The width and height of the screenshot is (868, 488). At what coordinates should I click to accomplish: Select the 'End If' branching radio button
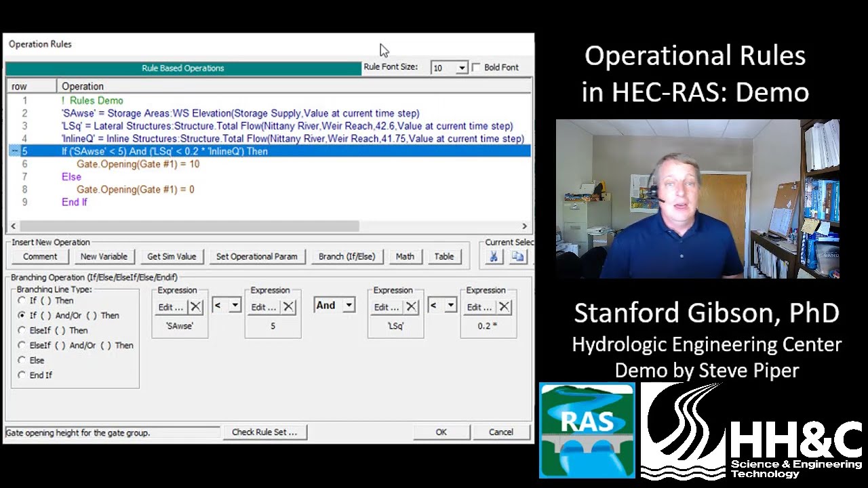coord(22,375)
